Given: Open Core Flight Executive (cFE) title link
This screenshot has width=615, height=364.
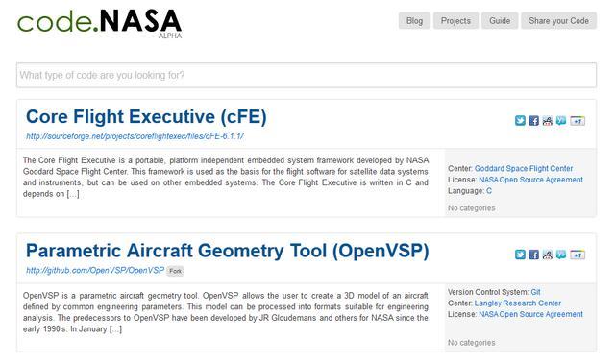Looking at the screenshot, I should click(146, 117).
